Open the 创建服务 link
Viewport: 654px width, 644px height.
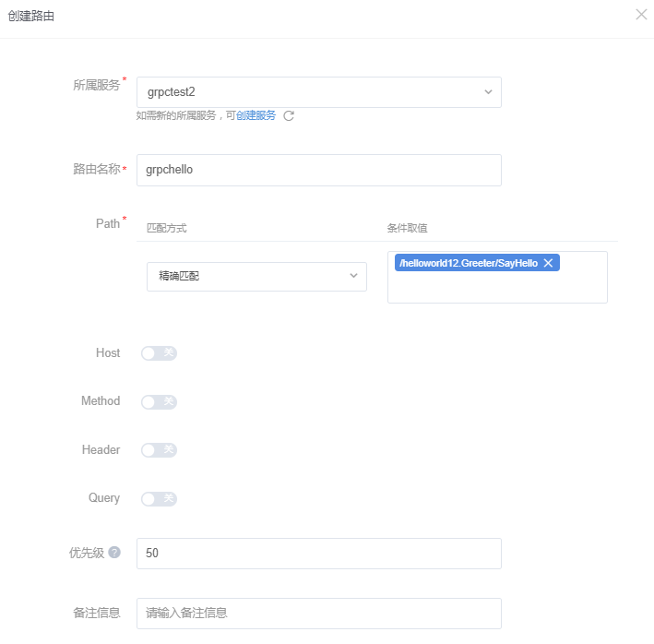point(256,115)
